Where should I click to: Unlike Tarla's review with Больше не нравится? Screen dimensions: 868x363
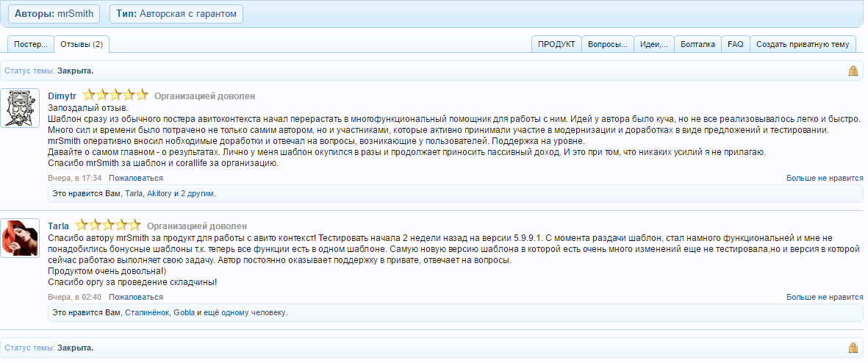click(x=825, y=297)
